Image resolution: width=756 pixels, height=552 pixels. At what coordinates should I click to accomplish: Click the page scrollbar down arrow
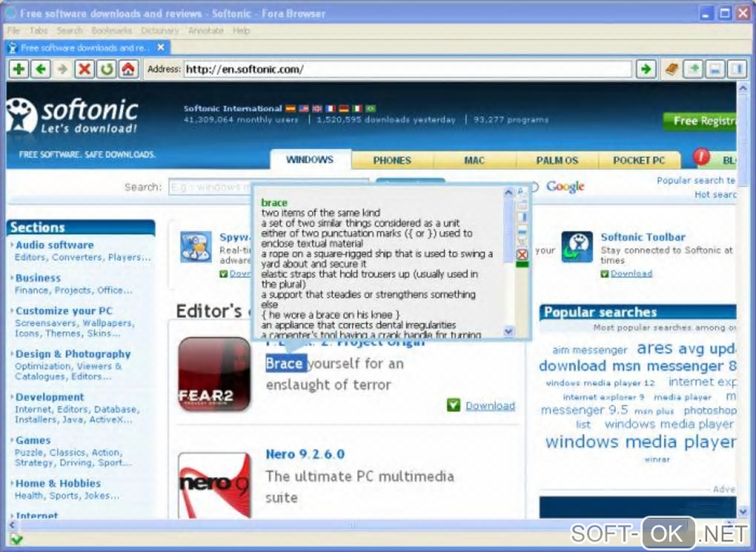743,511
